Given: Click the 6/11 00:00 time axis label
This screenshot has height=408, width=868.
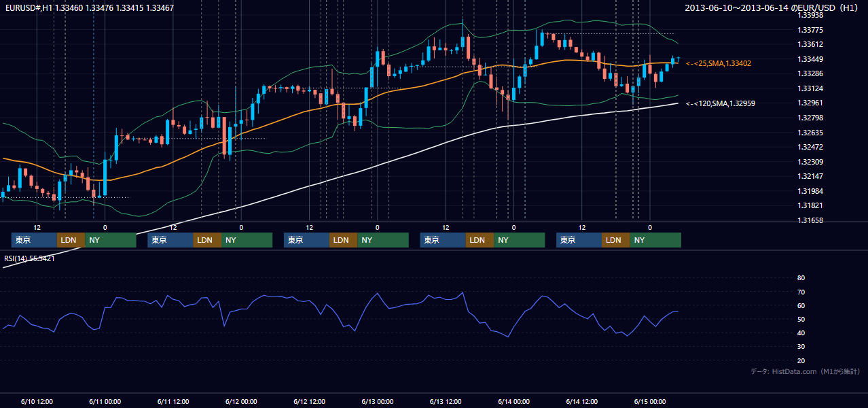Looking at the screenshot, I should [105, 401].
